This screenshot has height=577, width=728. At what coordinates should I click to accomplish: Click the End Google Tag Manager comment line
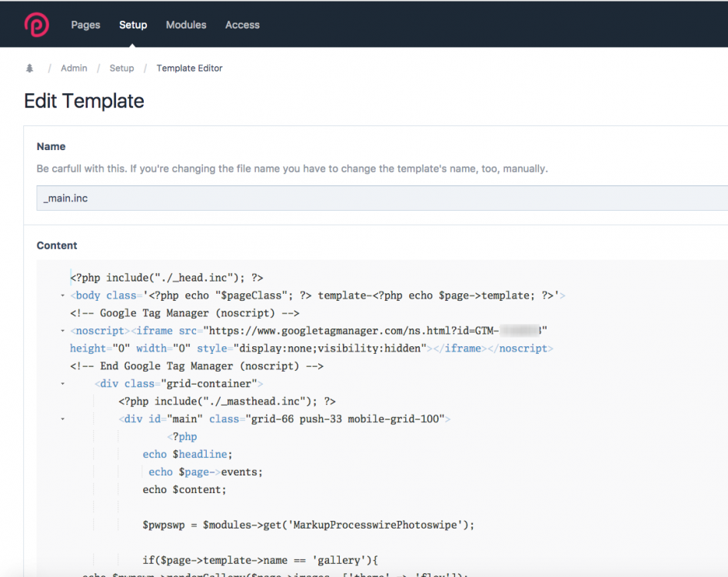click(x=196, y=366)
